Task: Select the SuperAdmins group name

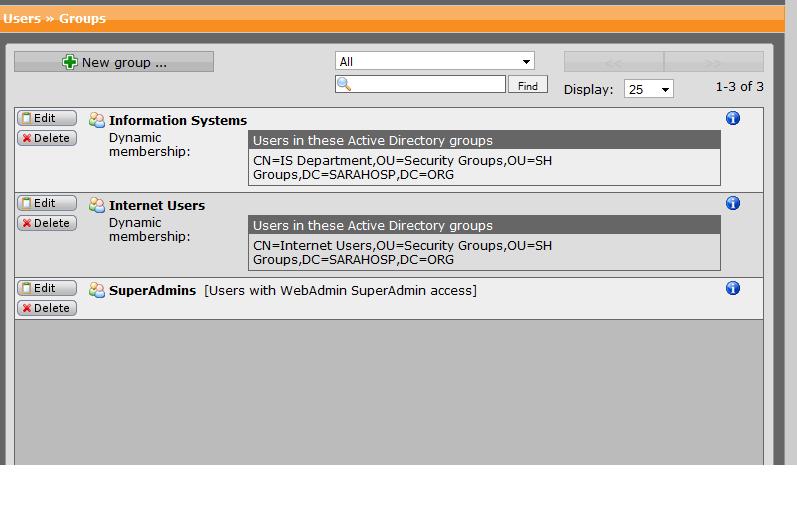Action: pyautogui.click(x=152, y=290)
